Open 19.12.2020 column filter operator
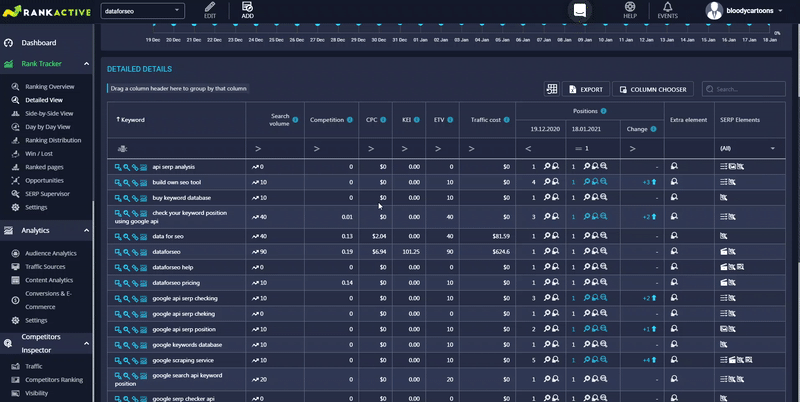The height and width of the screenshot is (402, 800). [x=529, y=148]
